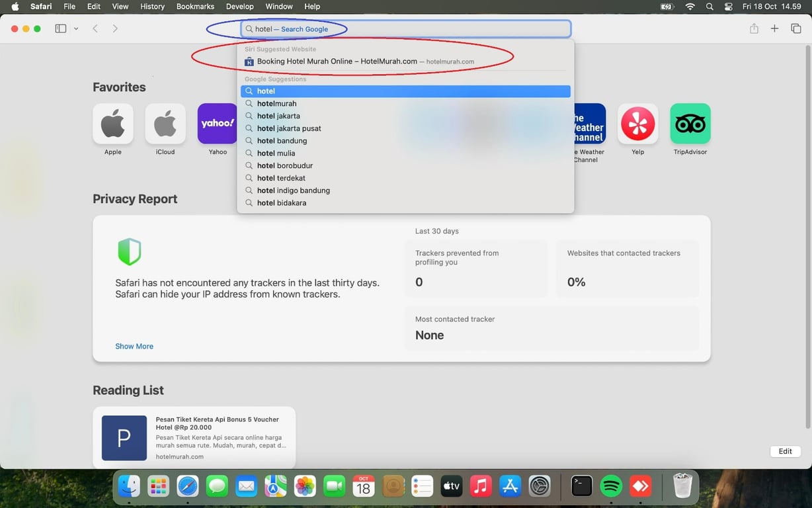Open the Develop menu
812x508 pixels.
(240, 7)
